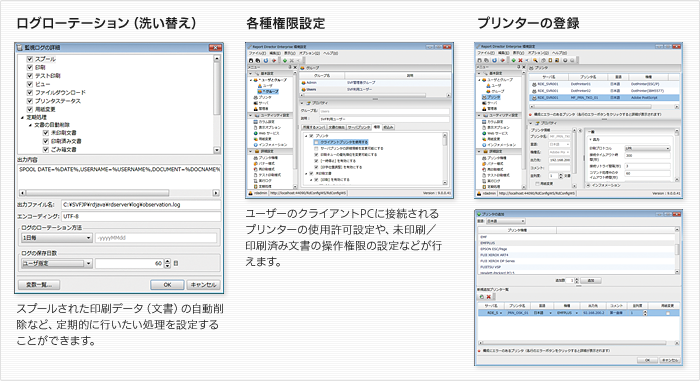
Task: Select highlighted プリンタ node in プリンターの登録 tree
Action: pos(492,97)
